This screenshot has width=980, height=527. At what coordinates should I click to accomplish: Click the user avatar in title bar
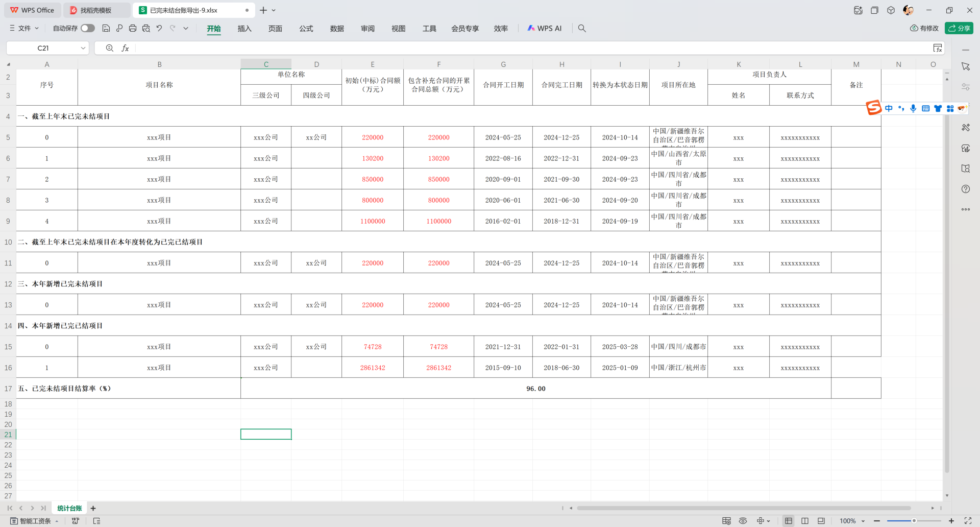(908, 10)
